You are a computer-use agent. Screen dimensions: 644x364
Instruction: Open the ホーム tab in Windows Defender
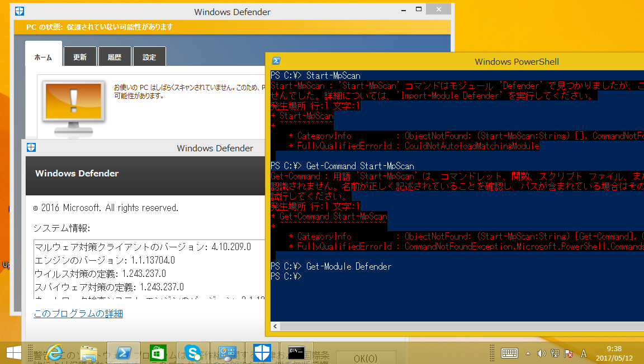[44, 55]
